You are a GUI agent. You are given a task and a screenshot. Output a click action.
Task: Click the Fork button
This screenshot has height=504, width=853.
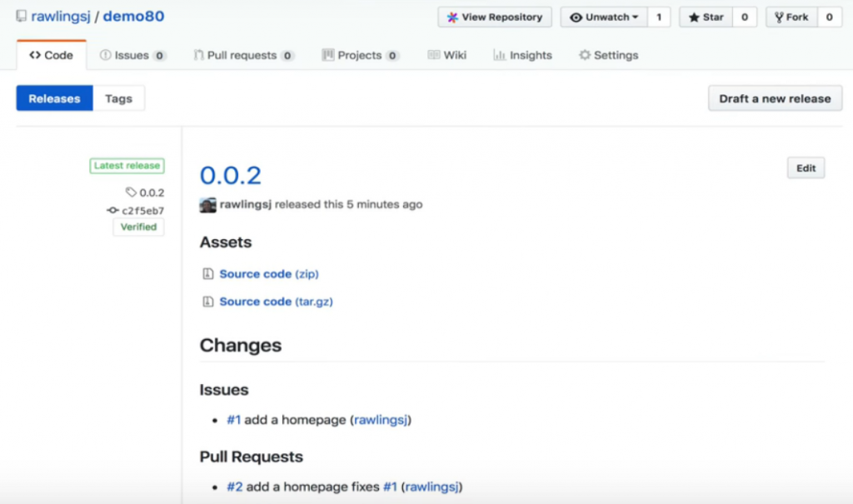pyautogui.click(x=792, y=17)
